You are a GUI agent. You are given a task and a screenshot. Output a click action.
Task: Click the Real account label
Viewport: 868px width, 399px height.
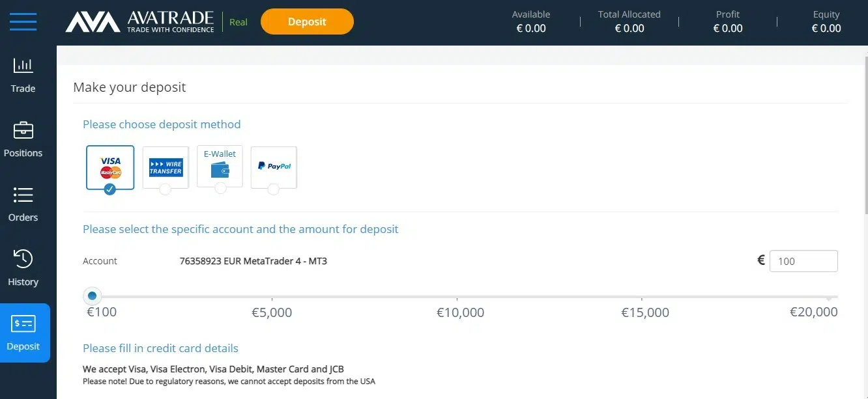coord(239,22)
